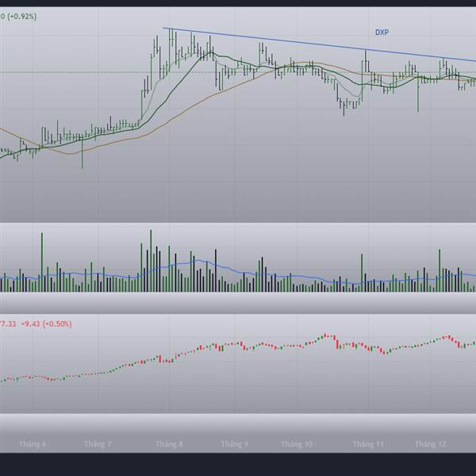
Task: Click the Tháng 11 time axis label
Action: click(368, 444)
